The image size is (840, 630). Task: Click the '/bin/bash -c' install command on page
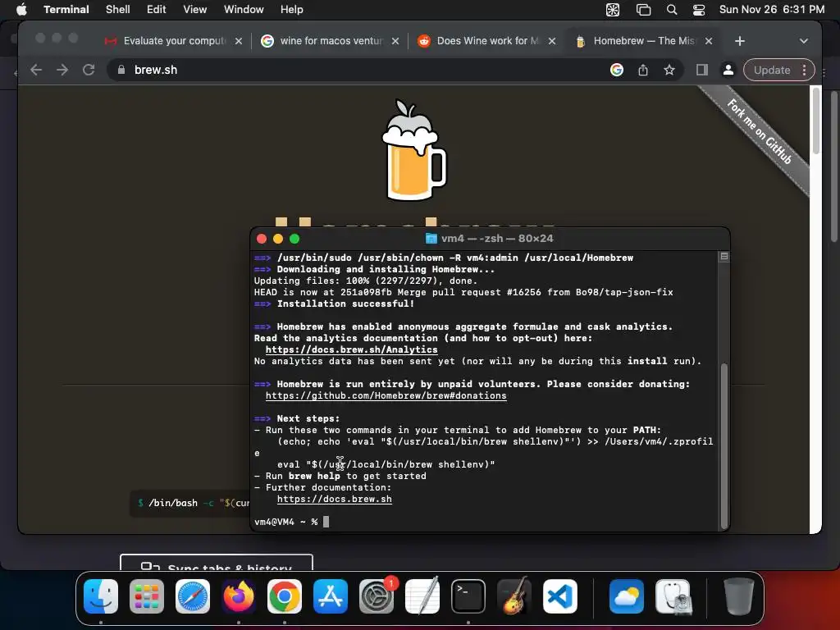point(194,503)
